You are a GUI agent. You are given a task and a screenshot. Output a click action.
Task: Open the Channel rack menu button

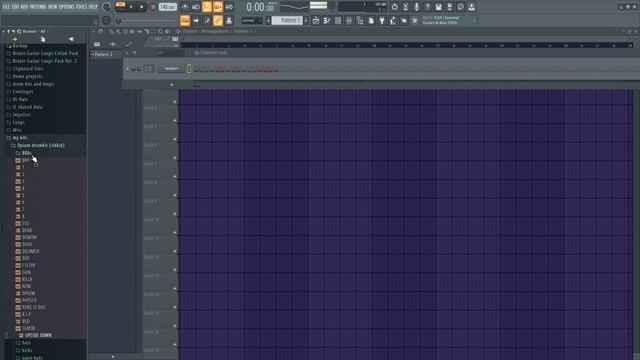click(x=127, y=53)
